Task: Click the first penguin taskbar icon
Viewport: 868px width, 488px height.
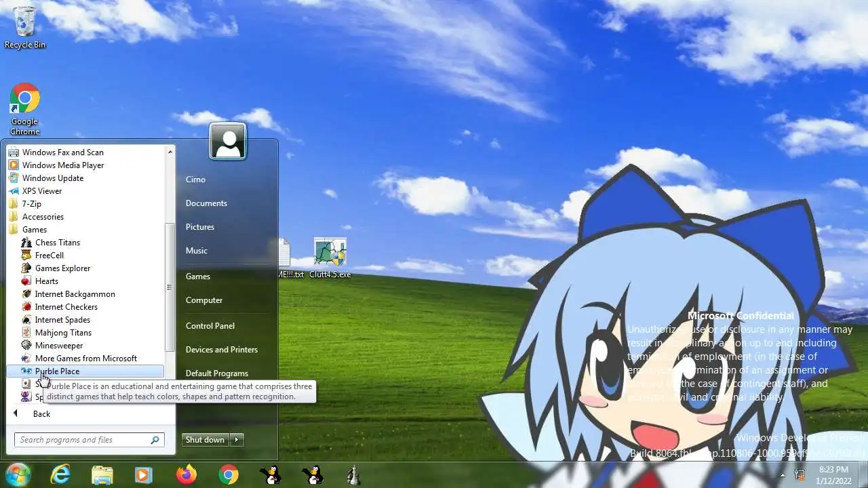Action: [x=271, y=474]
